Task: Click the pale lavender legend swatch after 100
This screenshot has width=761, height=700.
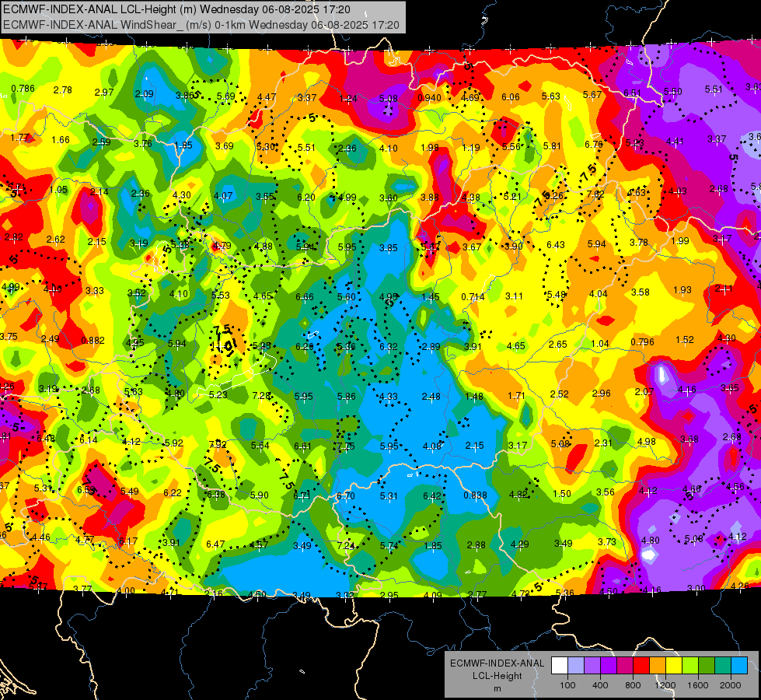Action: click(x=576, y=666)
